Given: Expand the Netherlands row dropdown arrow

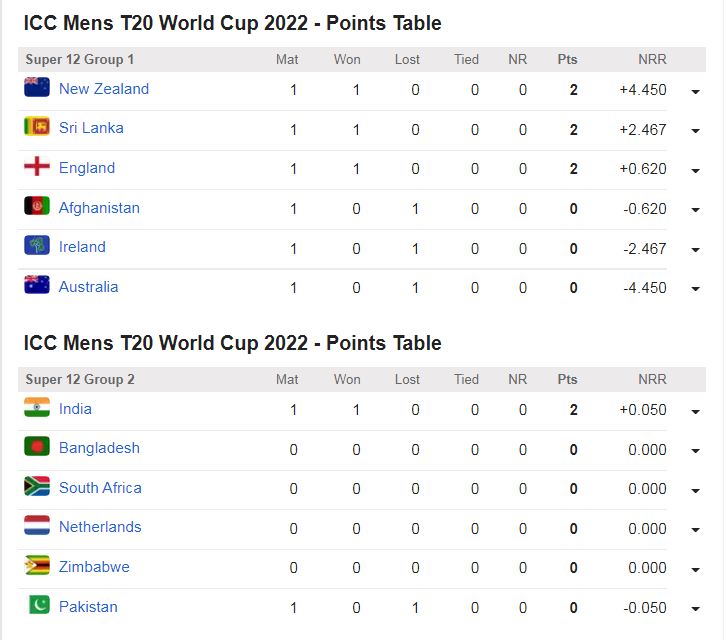Looking at the screenshot, I should point(695,530).
